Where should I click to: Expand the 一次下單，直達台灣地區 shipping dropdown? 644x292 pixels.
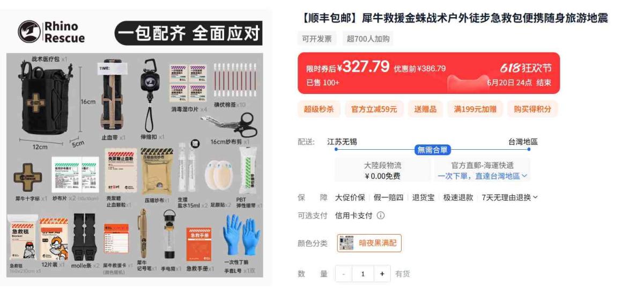pyautogui.click(x=482, y=176)
